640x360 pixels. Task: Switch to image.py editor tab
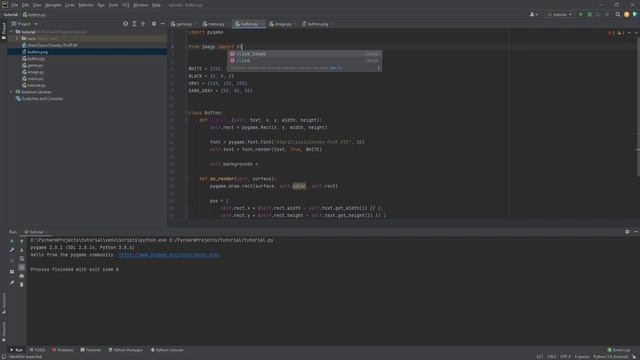pos(282,24)
